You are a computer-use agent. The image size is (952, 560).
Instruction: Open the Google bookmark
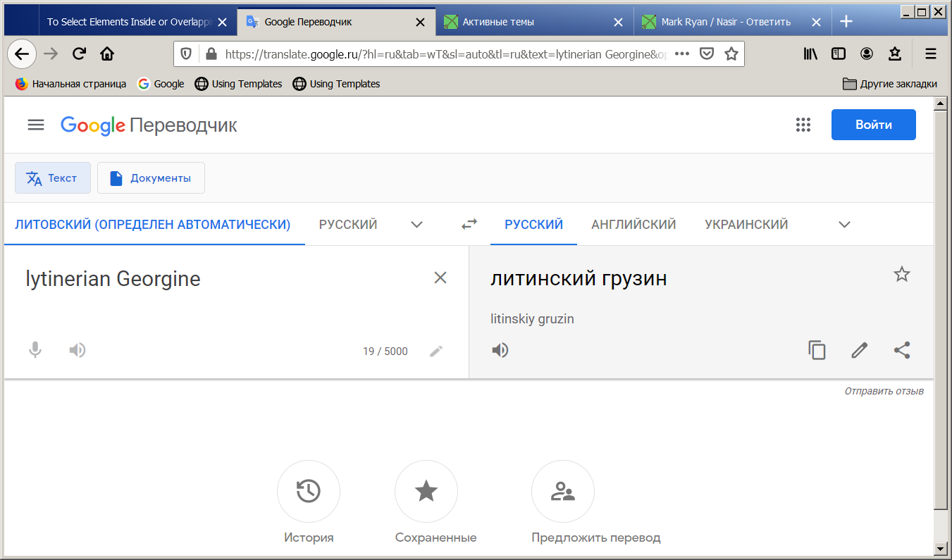point(161,84)
